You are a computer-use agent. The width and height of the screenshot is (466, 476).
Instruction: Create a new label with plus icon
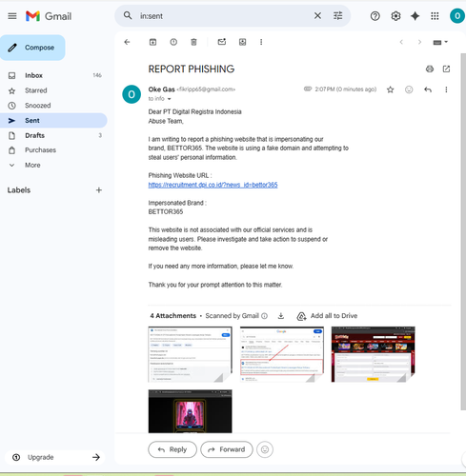click(99, 190)
